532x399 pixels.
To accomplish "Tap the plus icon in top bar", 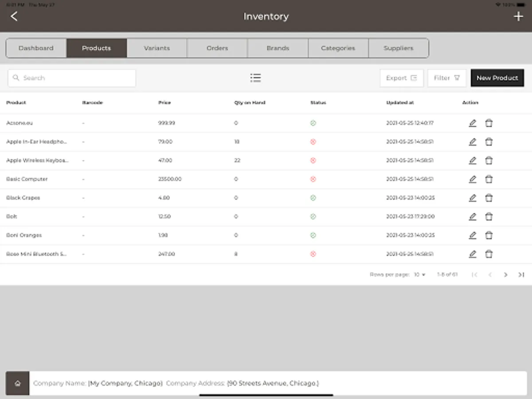I will [x=518, y=16].
